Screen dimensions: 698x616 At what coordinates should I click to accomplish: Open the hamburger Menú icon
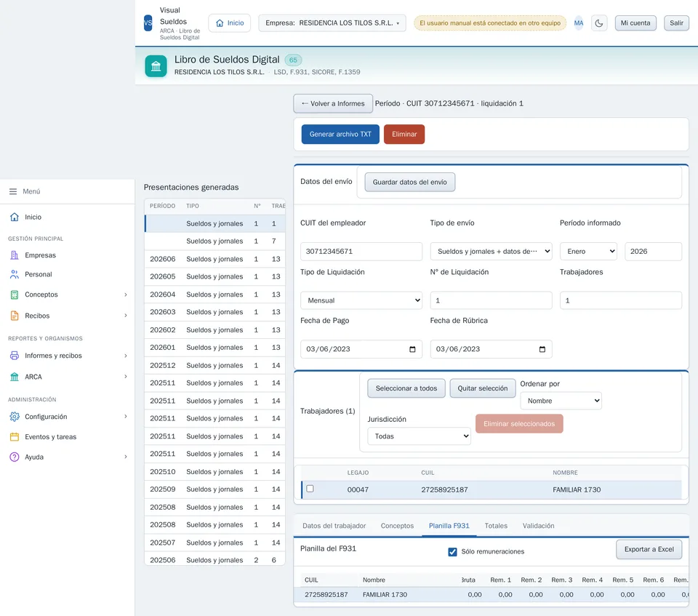(x=13, y=191)
